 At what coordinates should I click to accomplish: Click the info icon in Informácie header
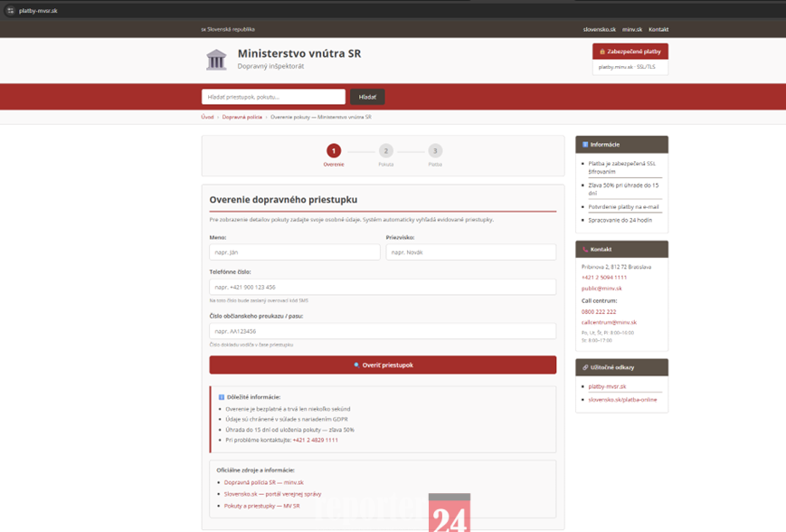[585, 145]
